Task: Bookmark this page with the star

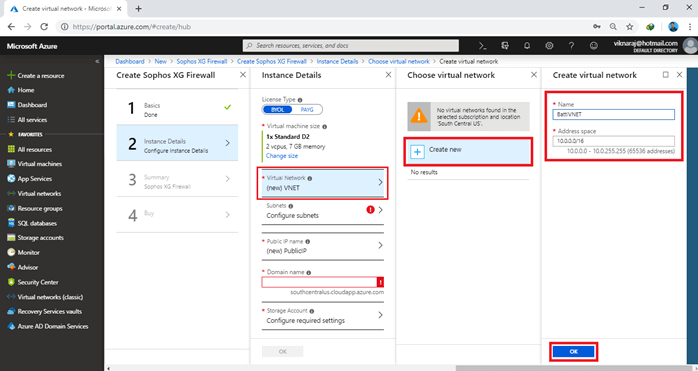Action: click(629, 27)
